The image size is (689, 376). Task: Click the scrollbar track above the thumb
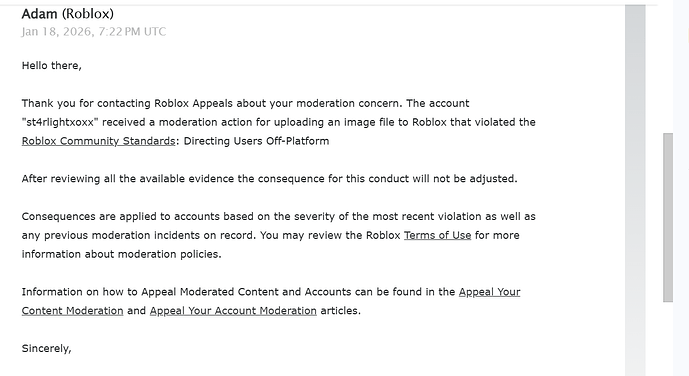[668, 68]
